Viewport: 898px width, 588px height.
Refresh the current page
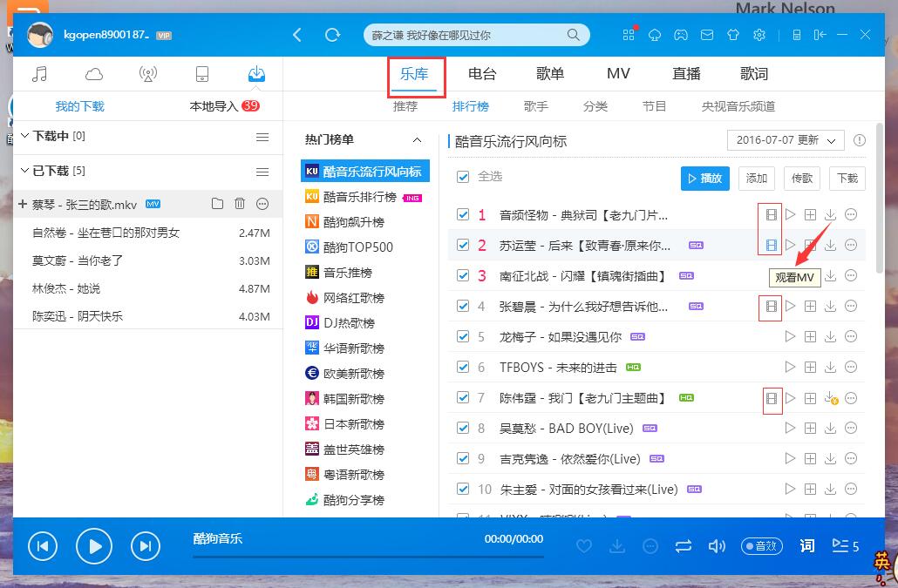[x=332, y=35]
